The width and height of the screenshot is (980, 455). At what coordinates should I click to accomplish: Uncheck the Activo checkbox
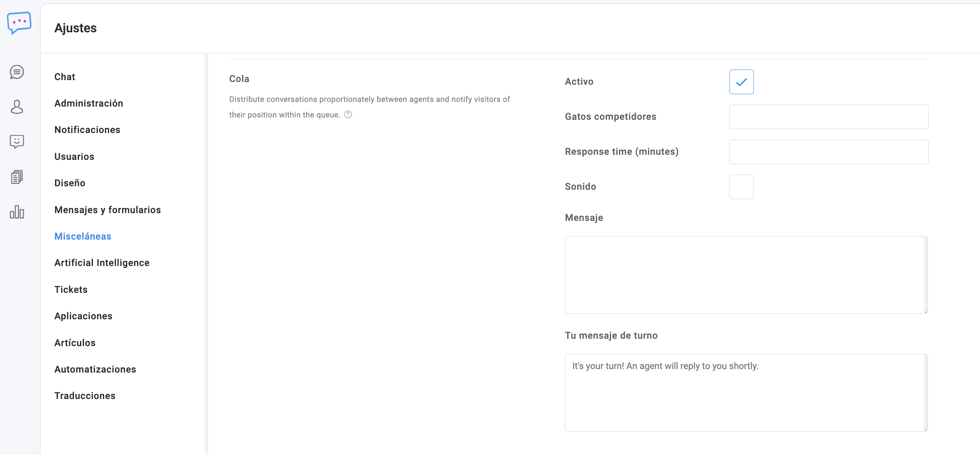[x=741, y=82]
